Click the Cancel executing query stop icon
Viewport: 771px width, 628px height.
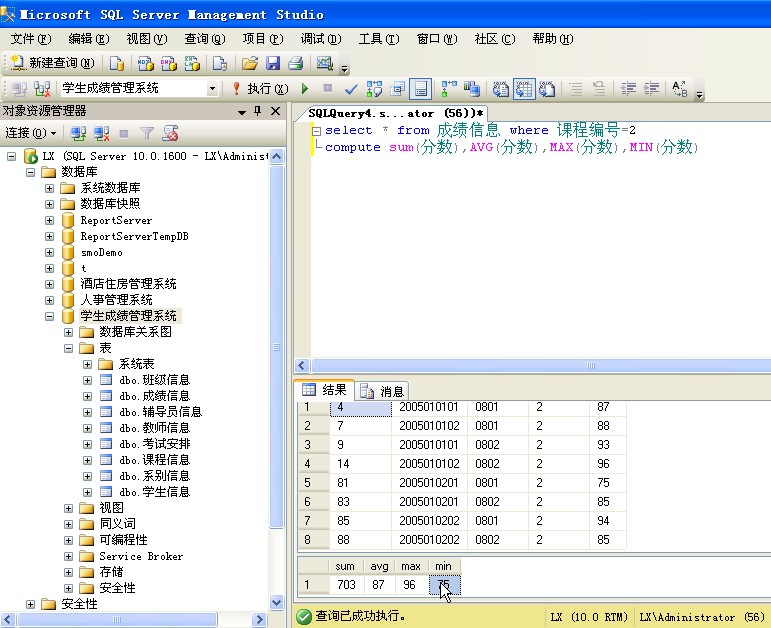pos(327,89)
